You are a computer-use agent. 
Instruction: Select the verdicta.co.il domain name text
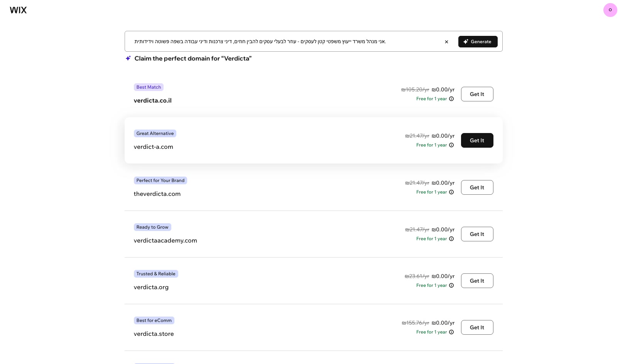pyautogui.click(x=153, y=101)
